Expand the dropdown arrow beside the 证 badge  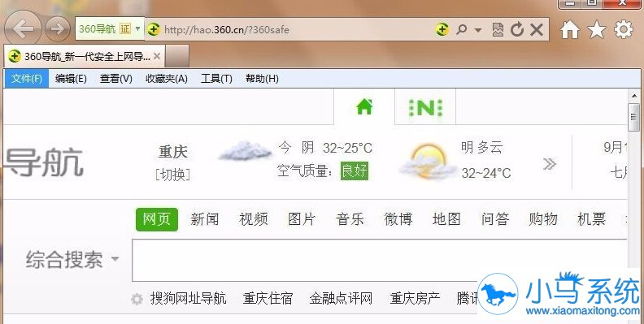(138, 28)
